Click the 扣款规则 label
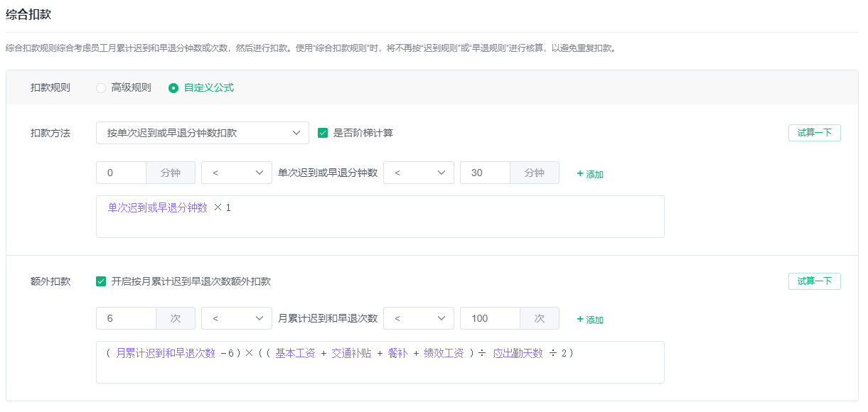Screen dimensions: 868x412 50,88
